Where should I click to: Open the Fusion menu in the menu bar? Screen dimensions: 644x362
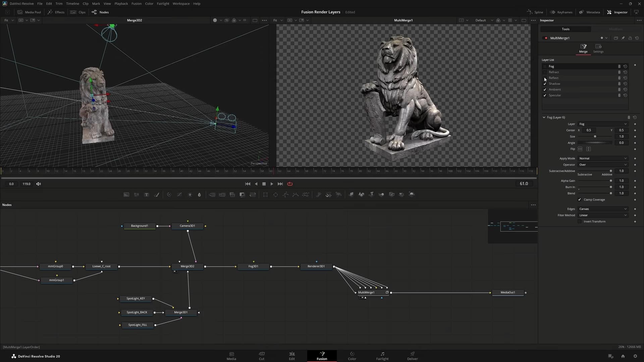(136, 3)
